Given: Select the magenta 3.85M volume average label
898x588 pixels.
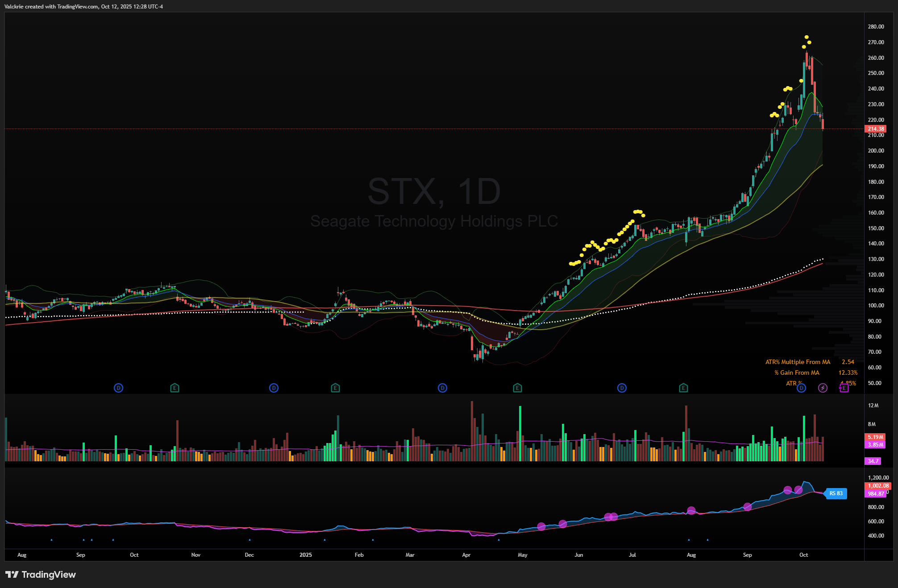Looking at the screenshot, I should (875, 445).
